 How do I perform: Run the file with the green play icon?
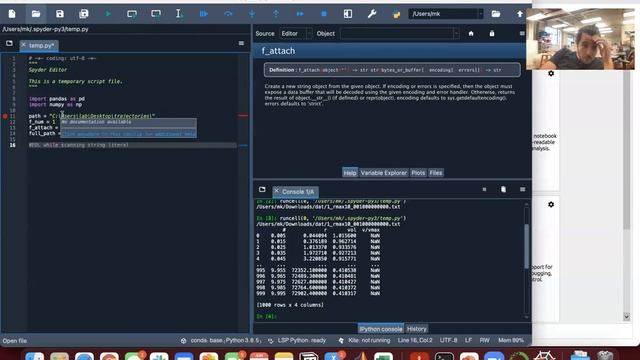pyautogui.click(x=108, y=14)
